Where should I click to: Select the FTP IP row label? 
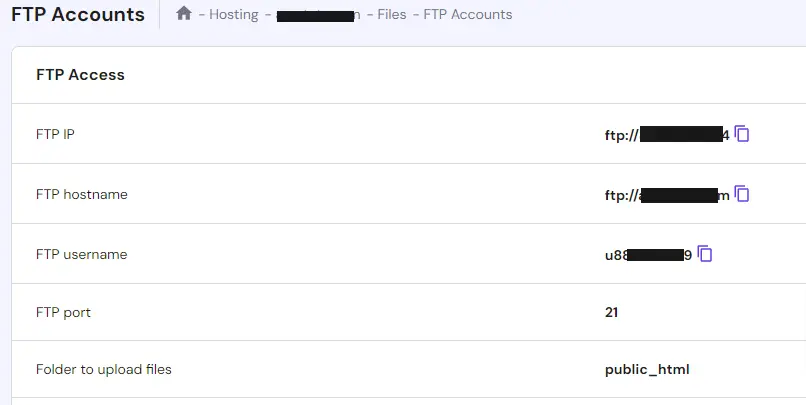(55, 134)
